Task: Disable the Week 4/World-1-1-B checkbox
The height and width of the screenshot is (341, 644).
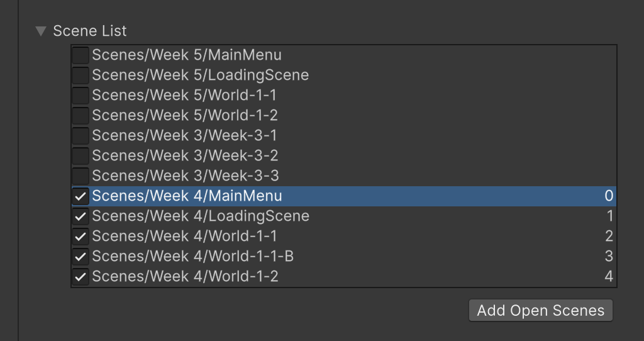Action: click(x=80, y=257)
